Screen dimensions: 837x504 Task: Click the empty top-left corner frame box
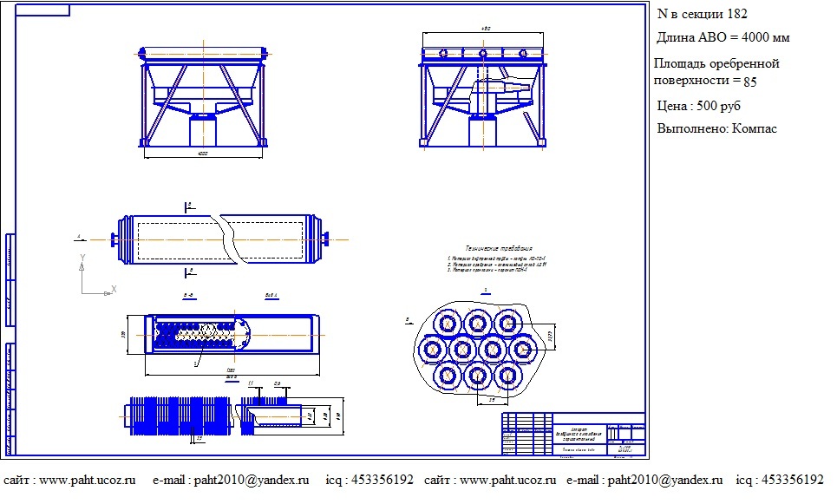pos(43,10)
